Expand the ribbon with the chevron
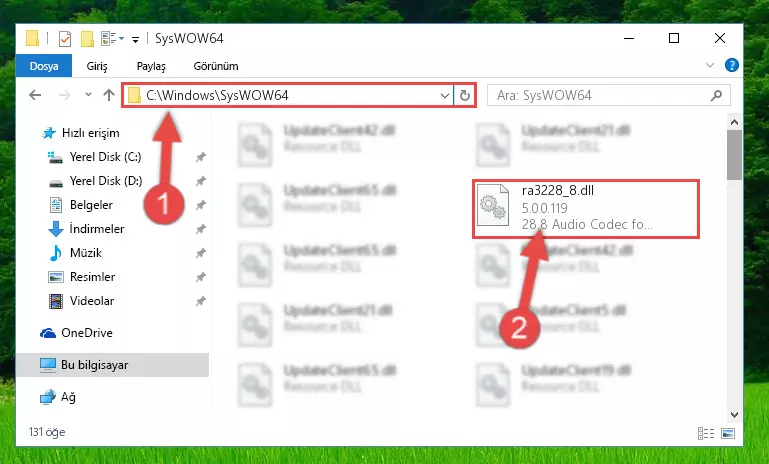769x464 pixels. coord(710,65)
